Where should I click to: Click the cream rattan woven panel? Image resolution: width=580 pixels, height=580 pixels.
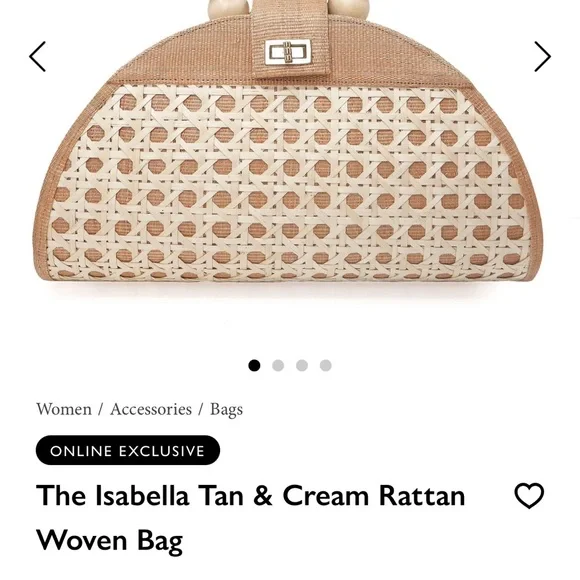289,181
